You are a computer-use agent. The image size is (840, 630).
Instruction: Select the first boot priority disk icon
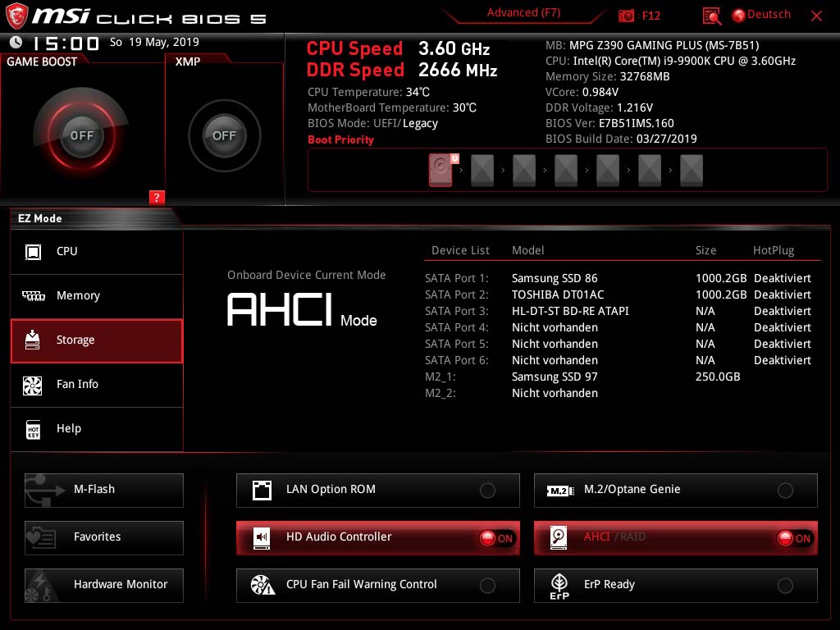tap(442, 170)
